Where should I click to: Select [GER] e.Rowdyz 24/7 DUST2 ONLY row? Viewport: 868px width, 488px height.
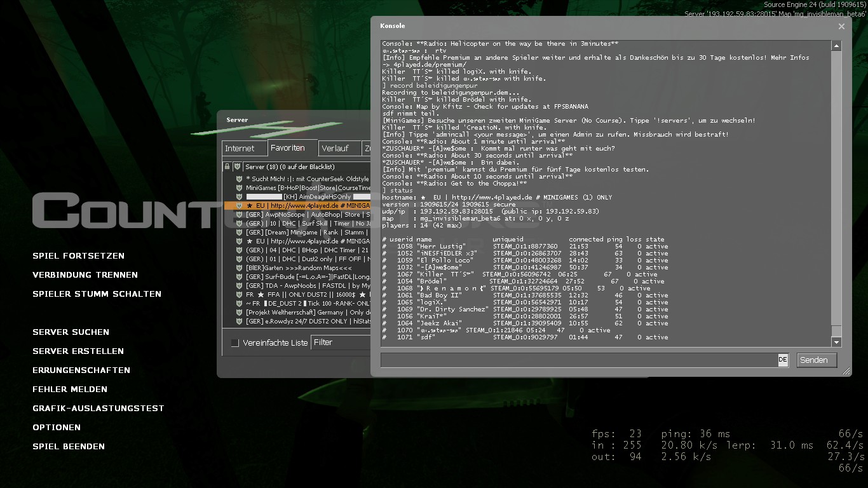pyautogui.click(x=297, y=322)
